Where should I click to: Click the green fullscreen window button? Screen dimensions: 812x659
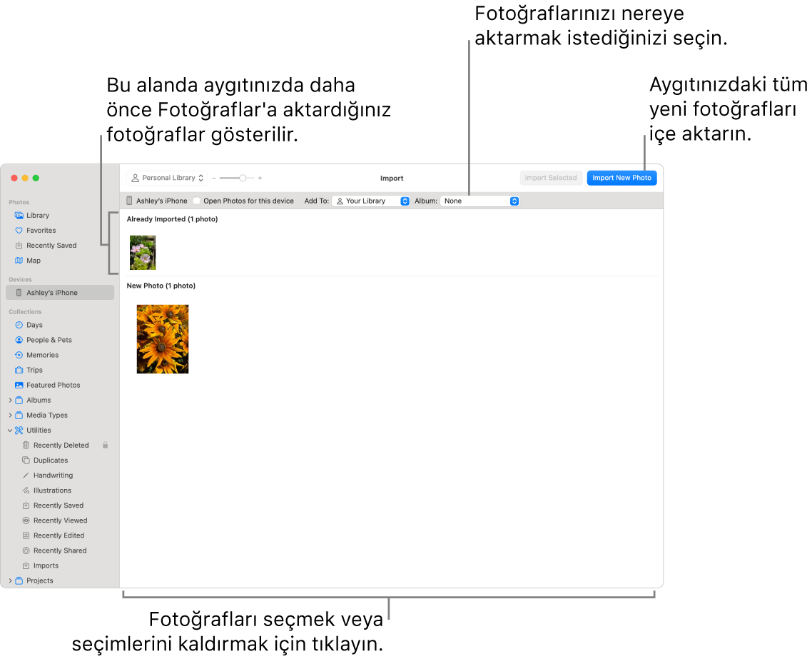coord(36,178)
